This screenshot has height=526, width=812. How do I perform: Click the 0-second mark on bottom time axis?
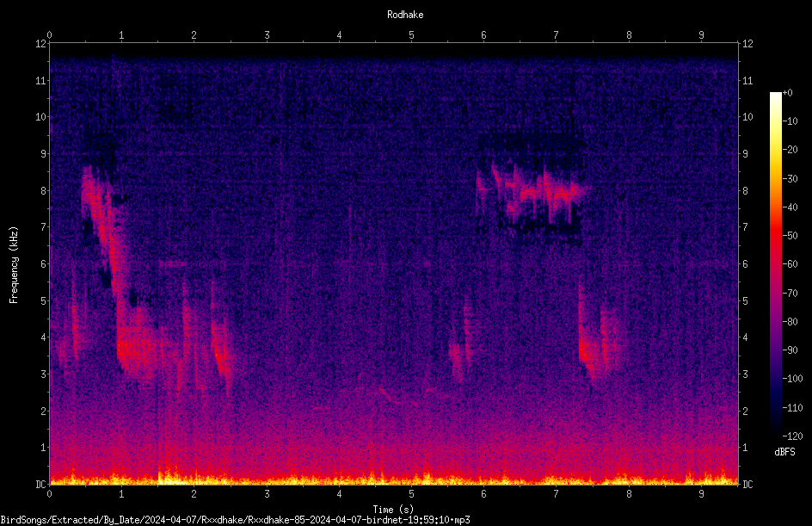point(49,494)
